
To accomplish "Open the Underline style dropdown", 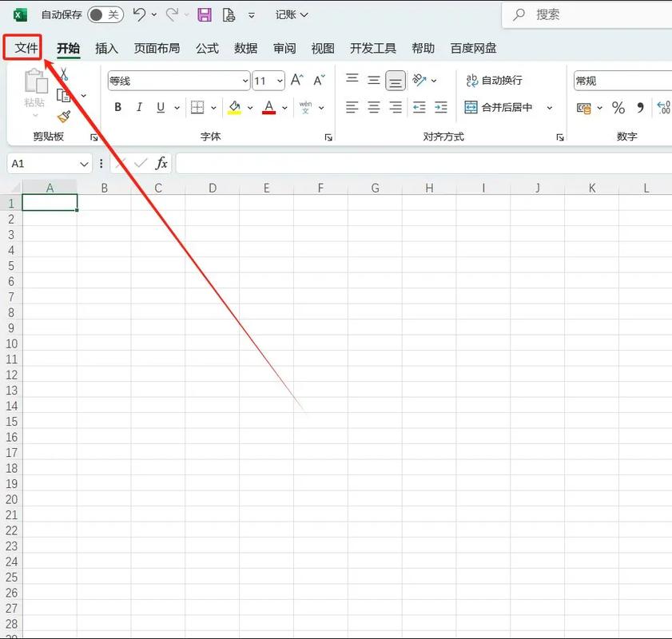I will (177, 108).
